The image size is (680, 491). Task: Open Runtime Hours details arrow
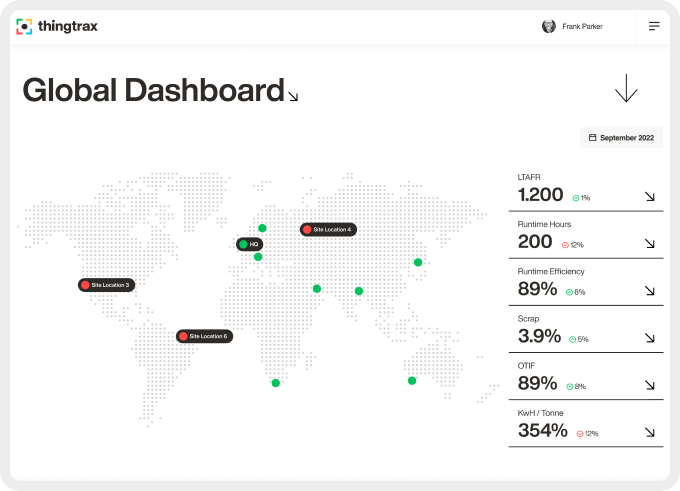click(x=650, y=243)
